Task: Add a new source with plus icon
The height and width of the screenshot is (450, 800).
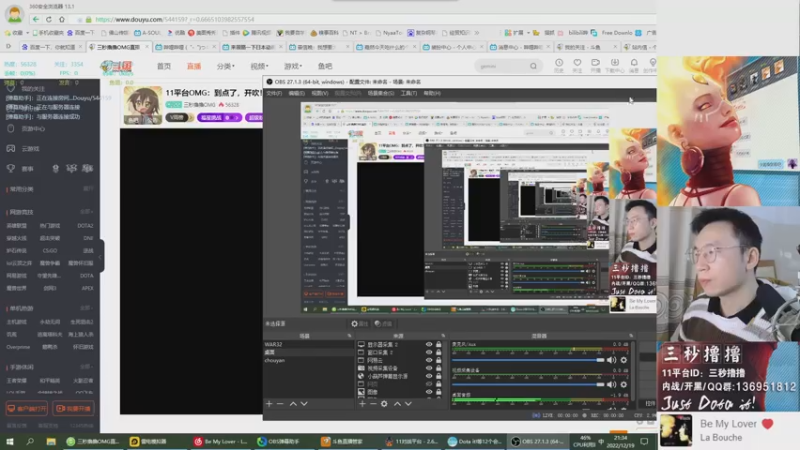Action: 362,404
